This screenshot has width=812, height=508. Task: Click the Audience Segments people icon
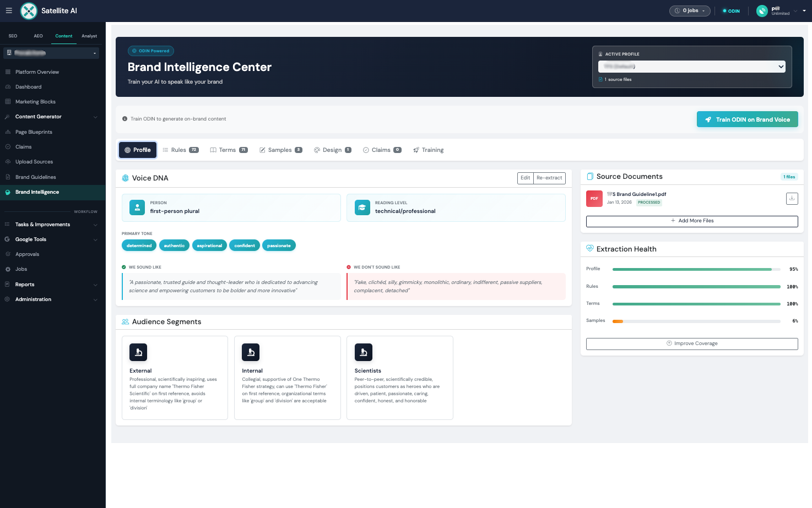point(125,322)
